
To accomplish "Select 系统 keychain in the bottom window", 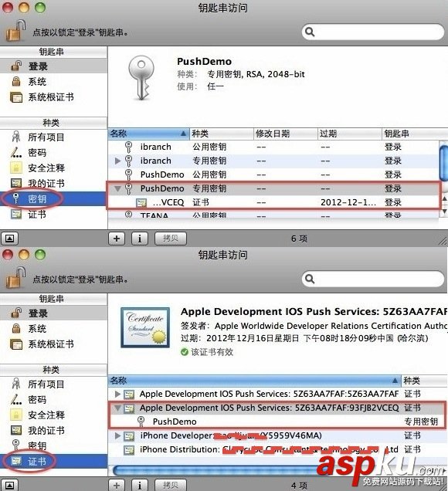I will (53, 328).
